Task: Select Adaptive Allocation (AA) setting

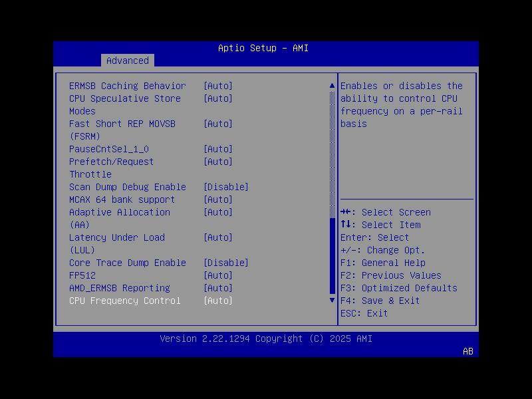Action: click(120, 219)
